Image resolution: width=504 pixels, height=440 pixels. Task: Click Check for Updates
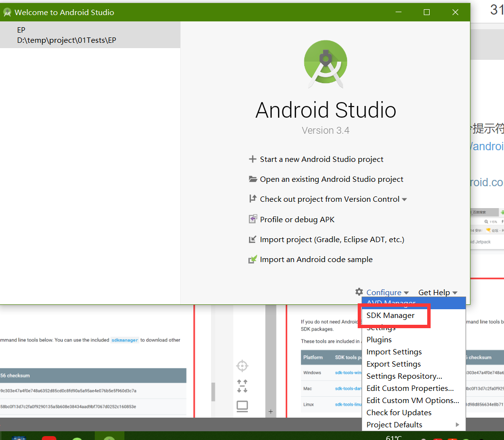pos(414,413)
